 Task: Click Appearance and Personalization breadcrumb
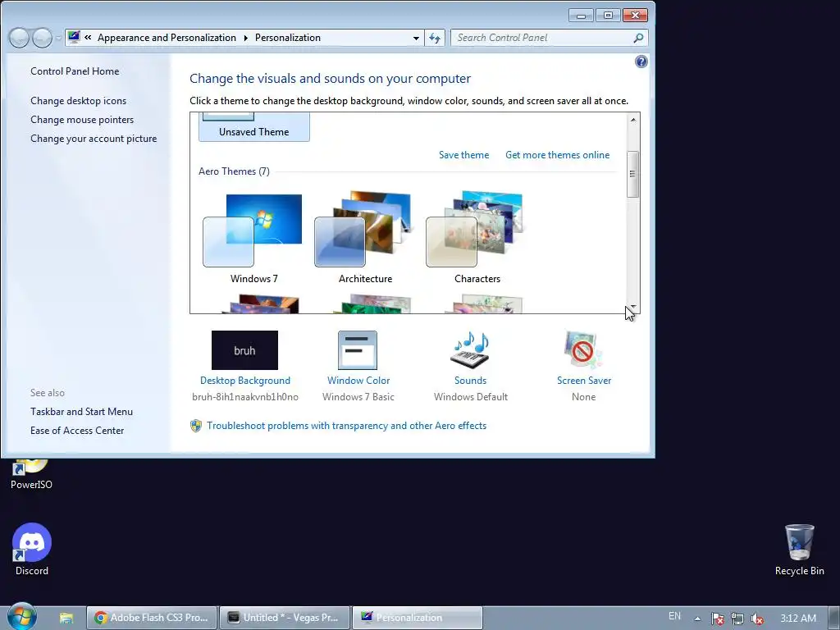pyautogui.click(x=167, y=38)
